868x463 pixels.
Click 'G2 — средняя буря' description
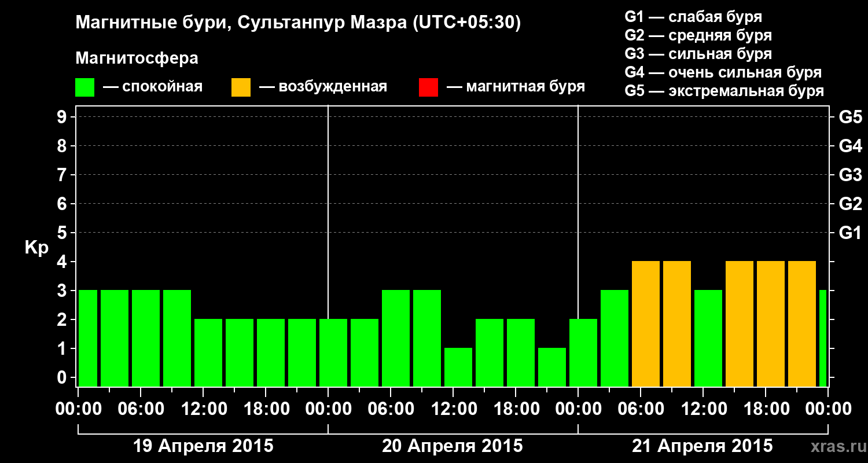tap(698, 35)
